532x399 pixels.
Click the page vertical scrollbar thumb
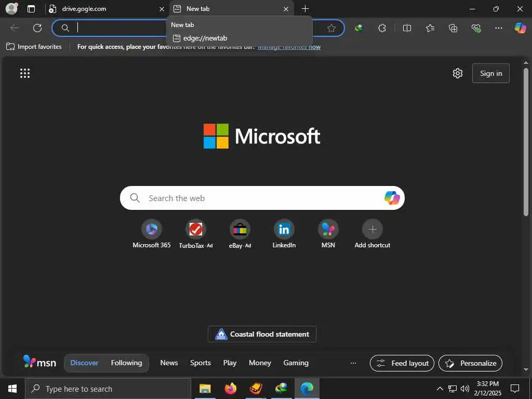526,142
